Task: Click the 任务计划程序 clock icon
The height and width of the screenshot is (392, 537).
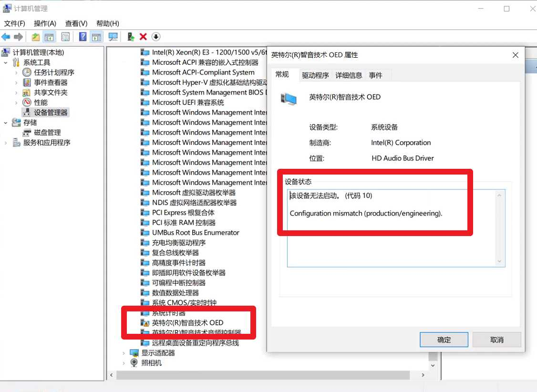Action: click(x=27, y=72)
